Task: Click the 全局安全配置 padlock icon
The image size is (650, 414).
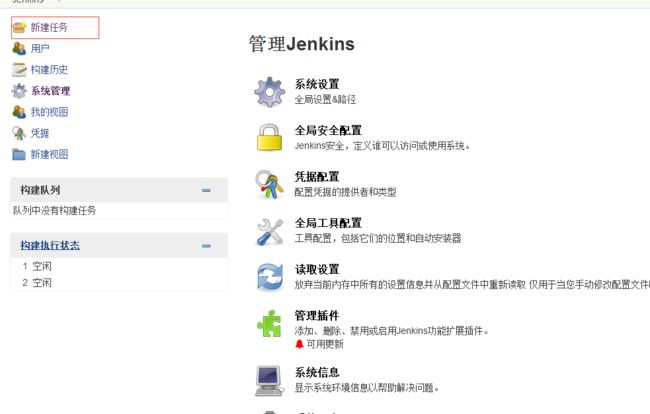Action: (x=269, y=138)
